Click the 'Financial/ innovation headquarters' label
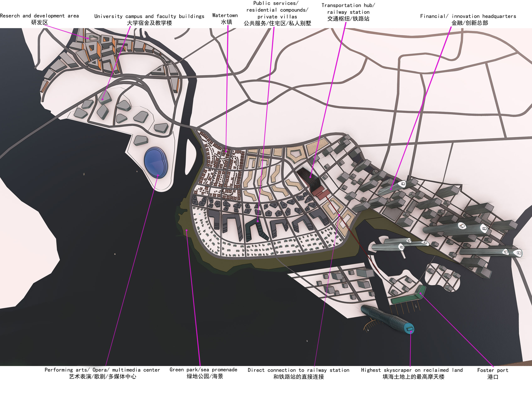The width and height of the screenshot is (532, 396). pyautogui.click(x=468, y=16)
